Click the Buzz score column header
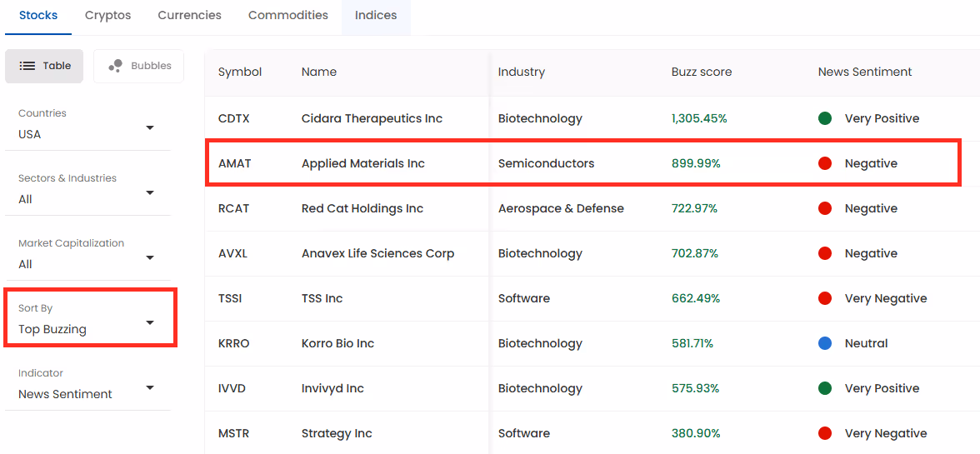 coord(702,72)
